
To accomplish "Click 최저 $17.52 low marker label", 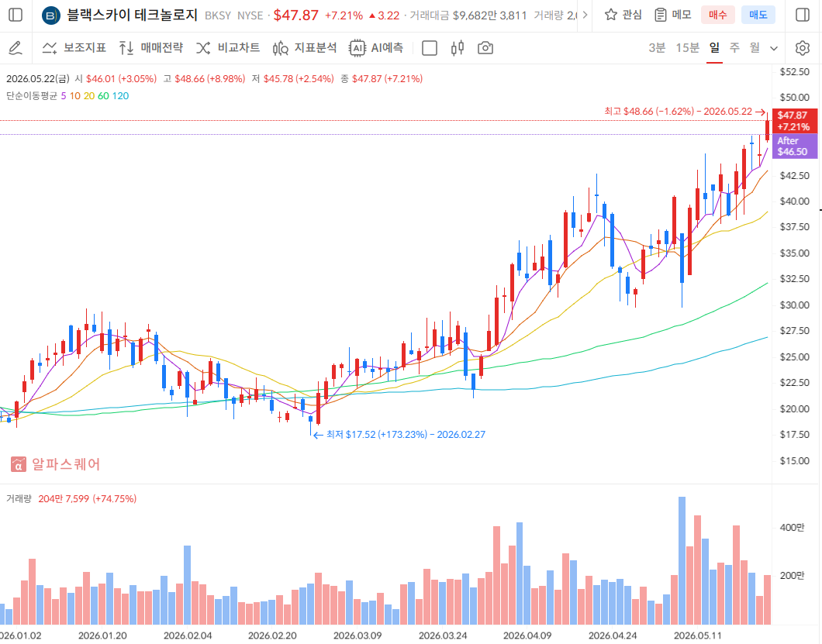I will click(x=406, y=435).
